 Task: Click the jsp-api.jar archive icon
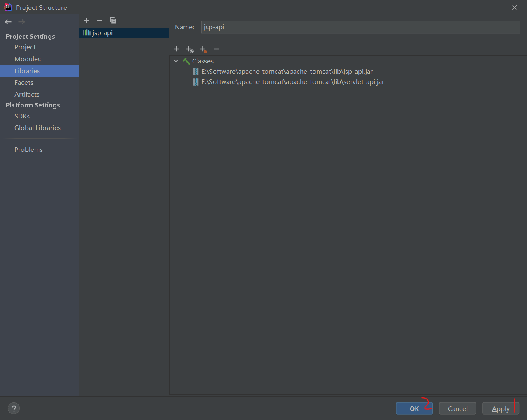pos(196,72)
